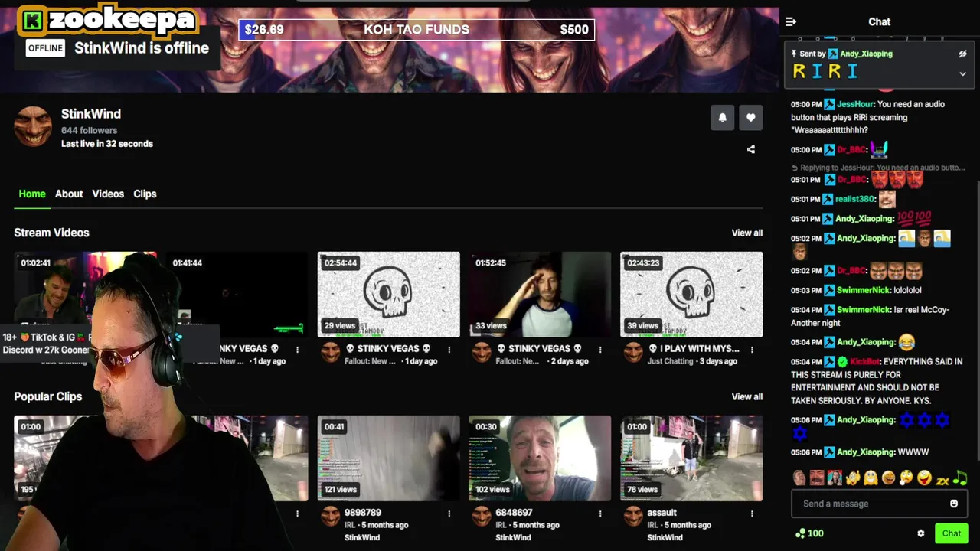Click realist380 username in chat
The height and width of the screenshot is (551, 980).
click(x=854, y=199)
